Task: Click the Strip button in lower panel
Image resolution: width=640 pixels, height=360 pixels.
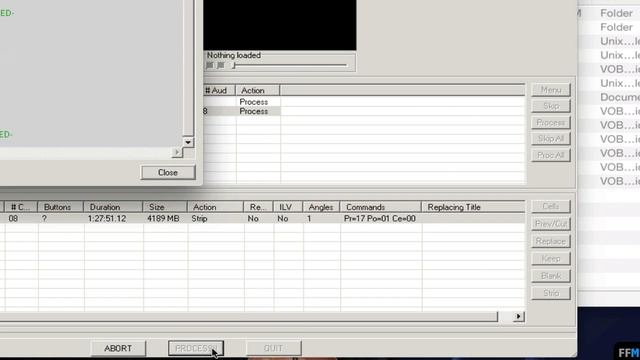Action: [551, 293]
